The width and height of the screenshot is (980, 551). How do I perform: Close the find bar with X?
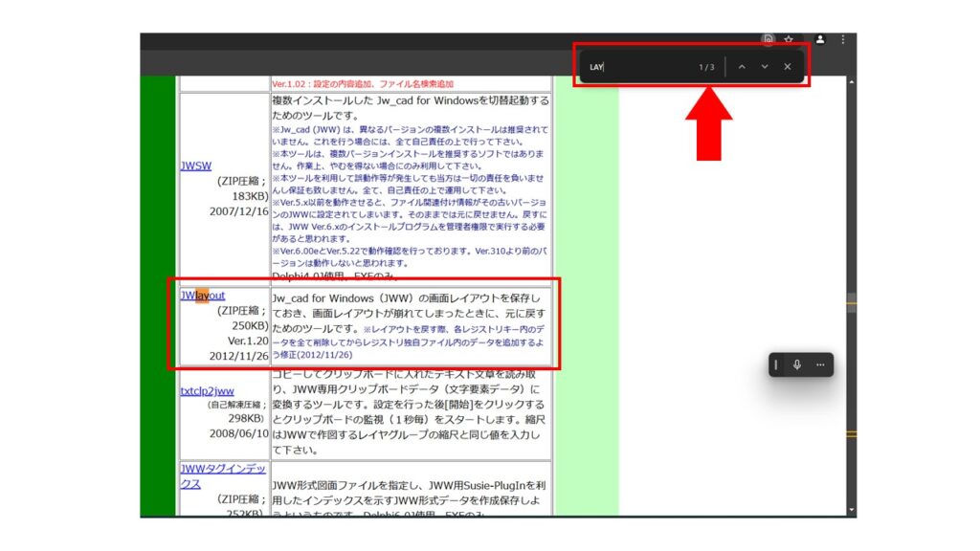787,67
